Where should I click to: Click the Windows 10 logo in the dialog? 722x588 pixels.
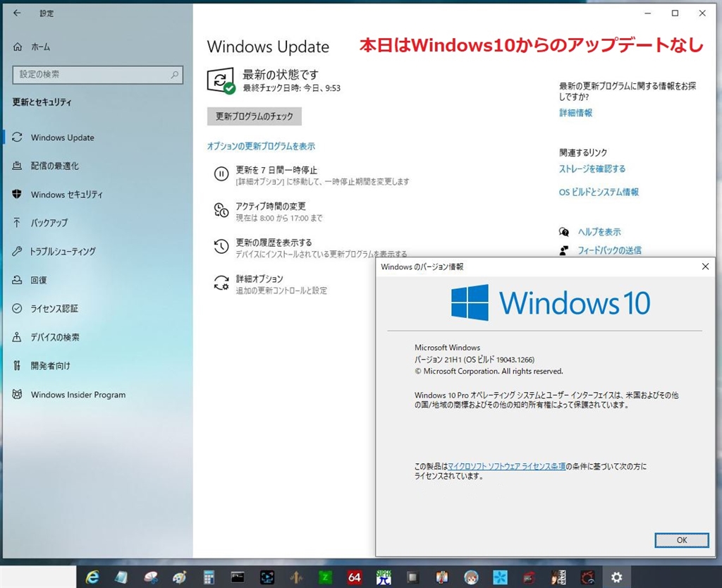(x=551, y=302)
